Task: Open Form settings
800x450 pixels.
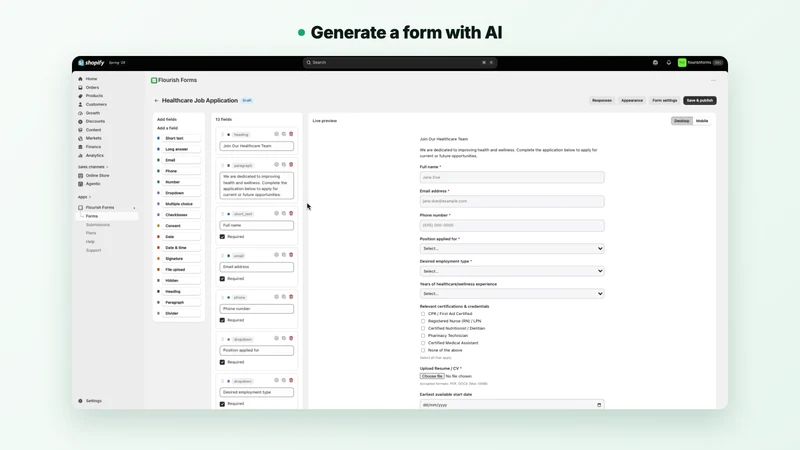Action: pos(664,101)
